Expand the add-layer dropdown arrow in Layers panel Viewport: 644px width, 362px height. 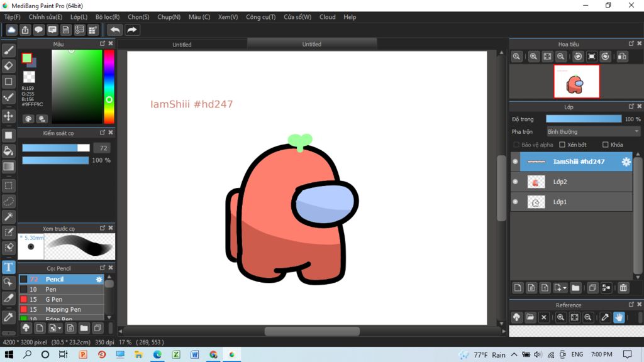coord(565,288)
